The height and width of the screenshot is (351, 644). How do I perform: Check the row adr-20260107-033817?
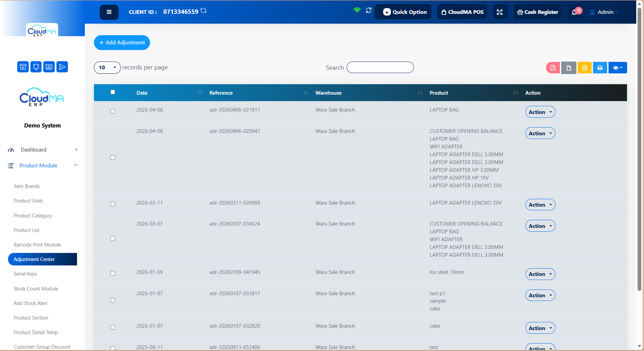[x=113, y=300]
